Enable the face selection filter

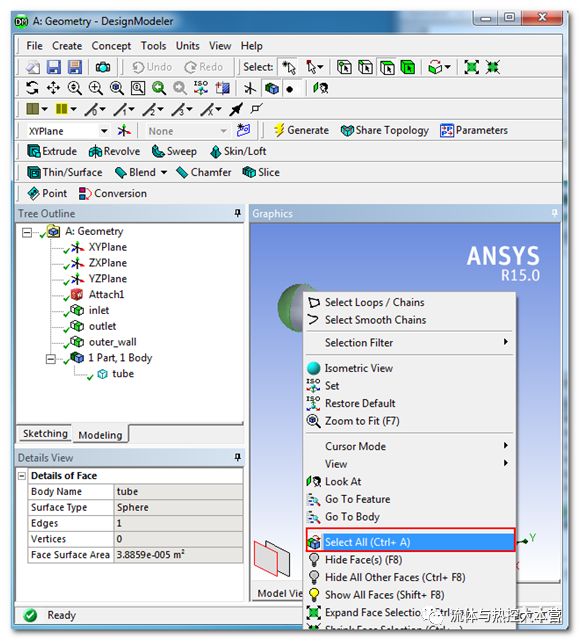tap(387, 67)
